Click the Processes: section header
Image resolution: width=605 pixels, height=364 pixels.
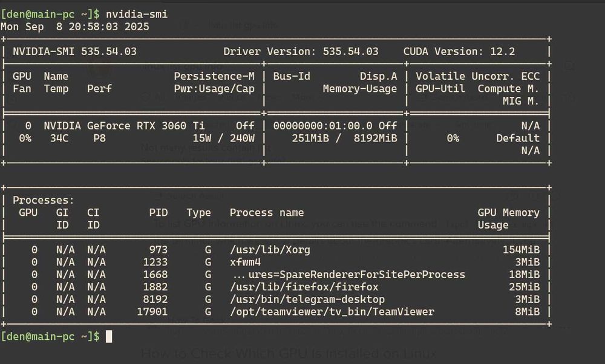(44, 200)
